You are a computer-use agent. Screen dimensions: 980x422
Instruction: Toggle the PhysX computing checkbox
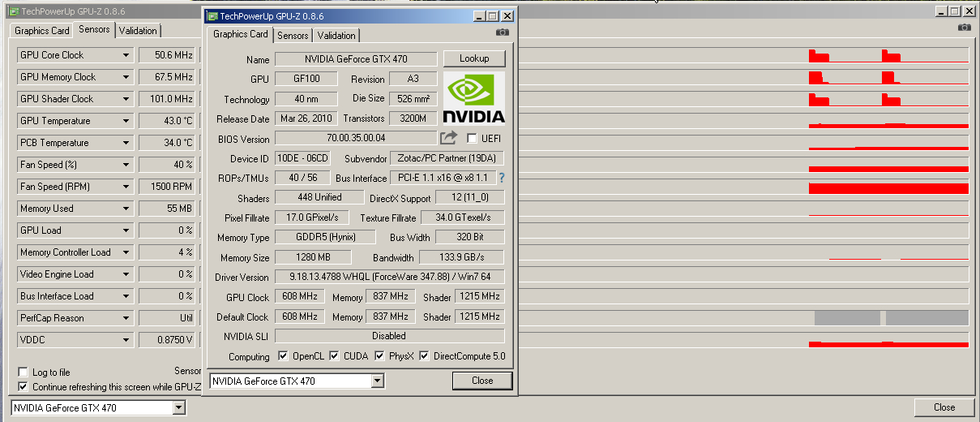point(380,356)
